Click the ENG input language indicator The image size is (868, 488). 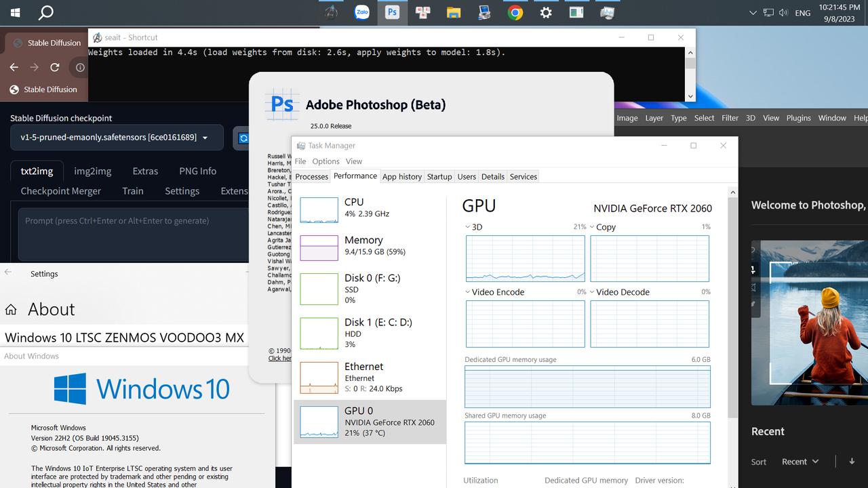(803, 13)
